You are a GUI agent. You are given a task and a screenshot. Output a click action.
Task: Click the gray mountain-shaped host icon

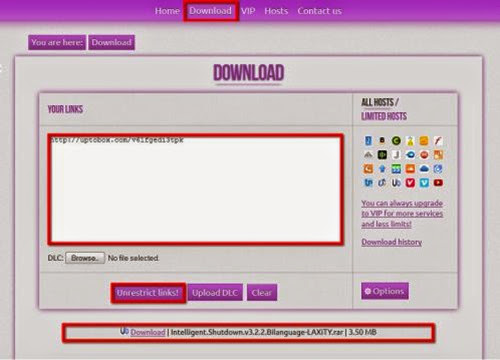click(x=368, y=155)
